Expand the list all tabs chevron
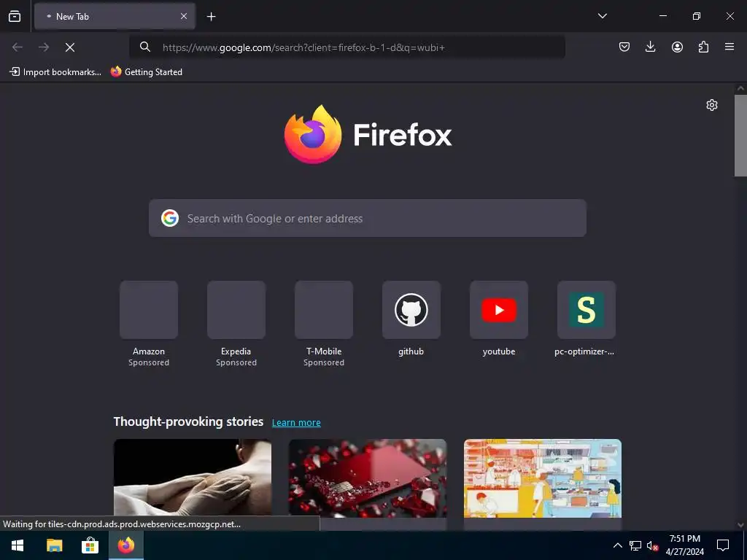The width and height of the screenshot is (747, 560). tap(602, 16)
